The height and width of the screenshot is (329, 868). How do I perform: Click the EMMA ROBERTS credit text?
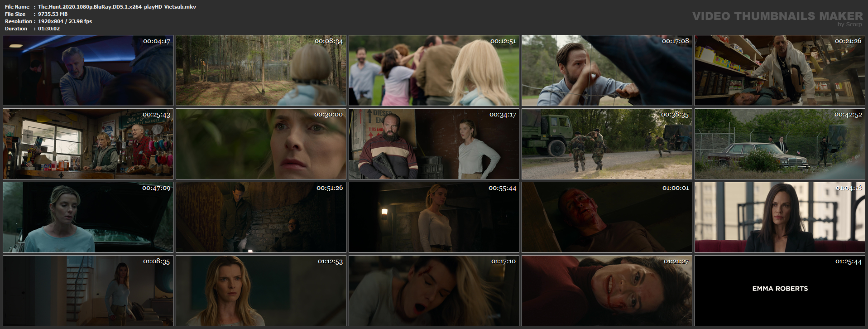pos(780,289)
